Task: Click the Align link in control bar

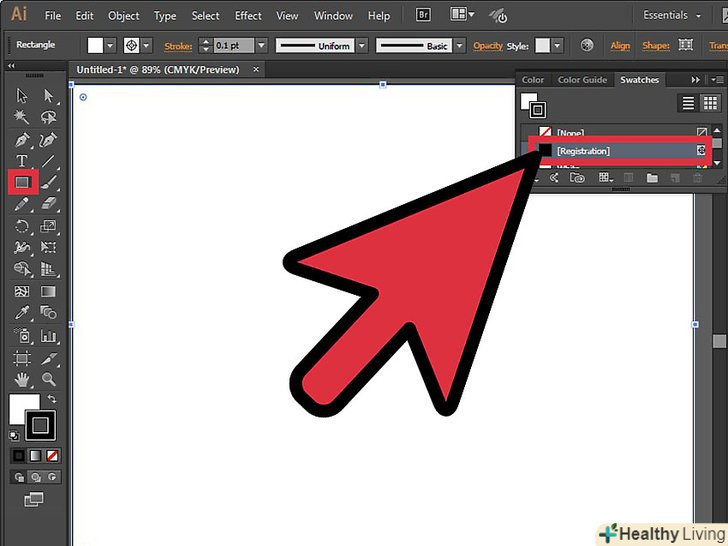Action: pos(621,46)
